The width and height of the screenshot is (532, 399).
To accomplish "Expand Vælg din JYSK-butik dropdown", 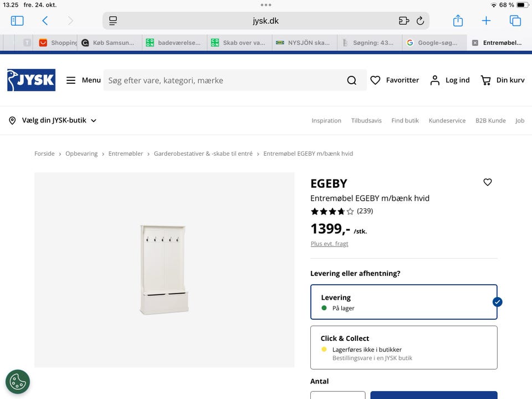I will pos(53,120).
